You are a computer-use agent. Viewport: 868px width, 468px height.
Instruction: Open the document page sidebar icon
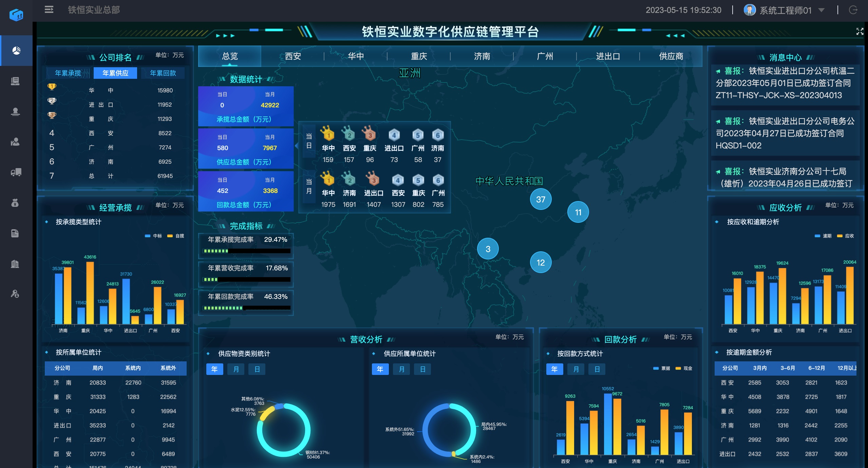coord(15,233)
